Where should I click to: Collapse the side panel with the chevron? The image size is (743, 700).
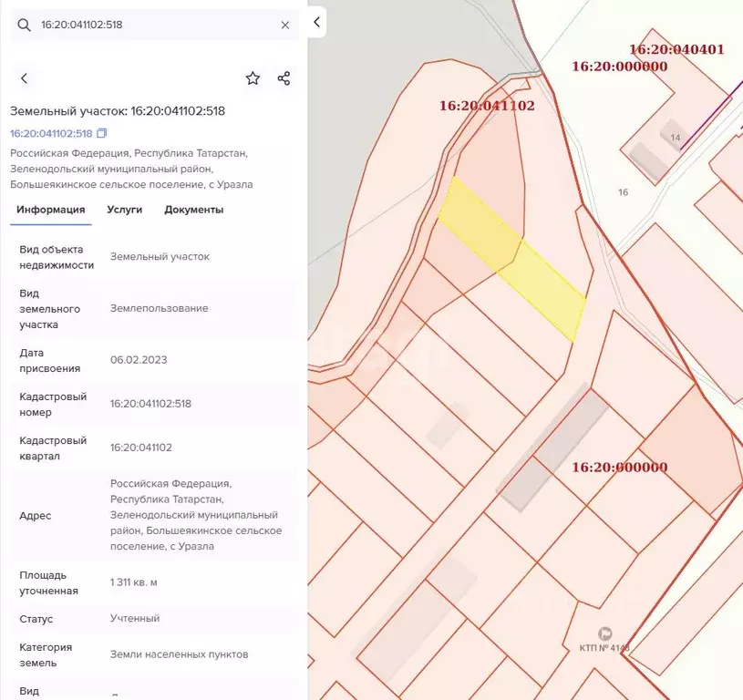point(316,22)
